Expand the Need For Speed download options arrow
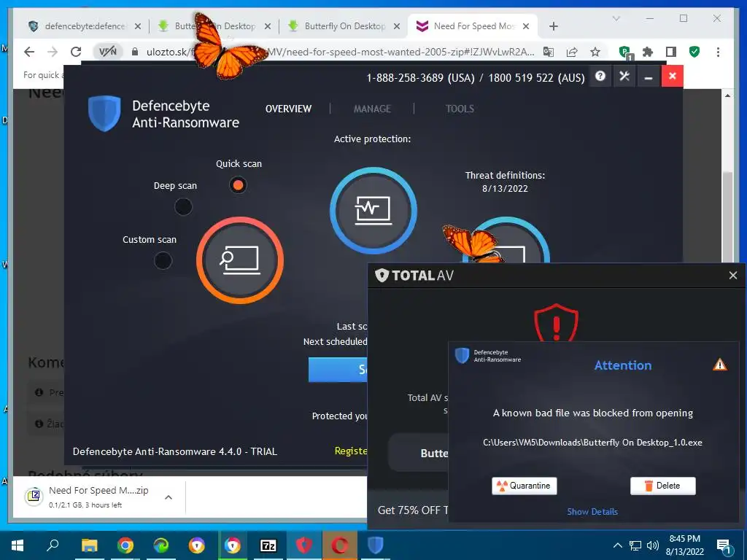Viewport: 747px width, 560px height. [169, 497]
